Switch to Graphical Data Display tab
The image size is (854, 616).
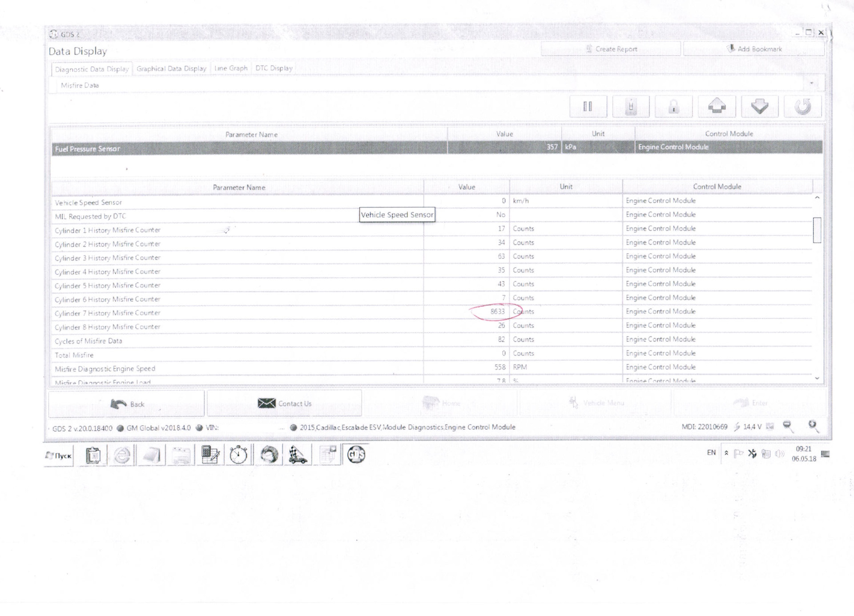pos(171,69)
